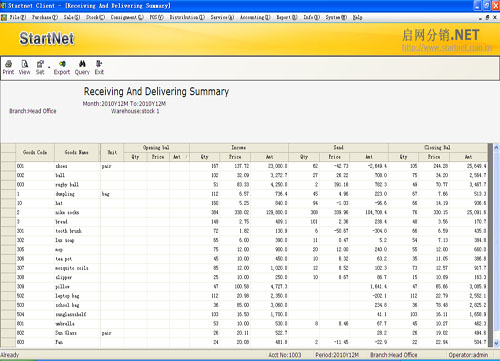The height and width of the screenshot is (361, 500).
Task: Export the report using Export icon
Action: tap(62, 67)
